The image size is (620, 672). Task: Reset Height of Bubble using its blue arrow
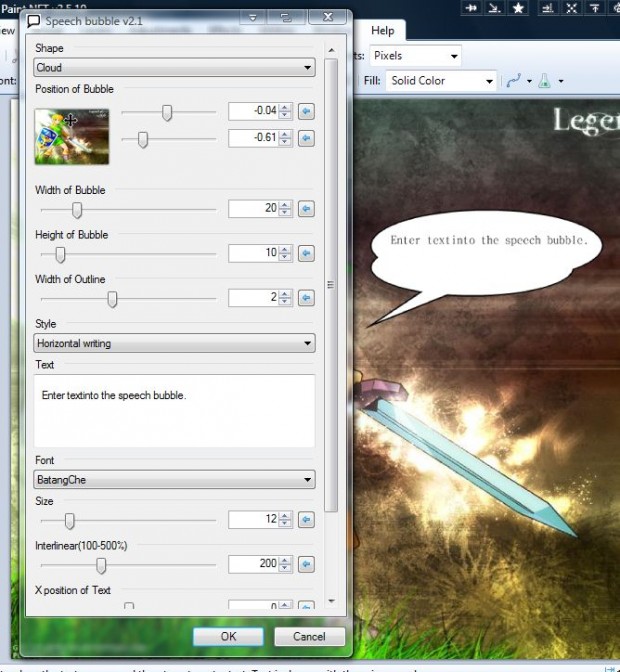[x=306, y=253]
